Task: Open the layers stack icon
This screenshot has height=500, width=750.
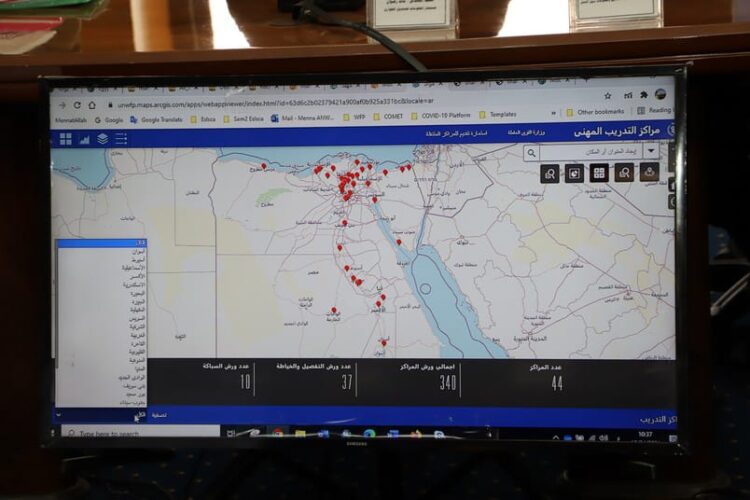Action: [x=102, y=139]
